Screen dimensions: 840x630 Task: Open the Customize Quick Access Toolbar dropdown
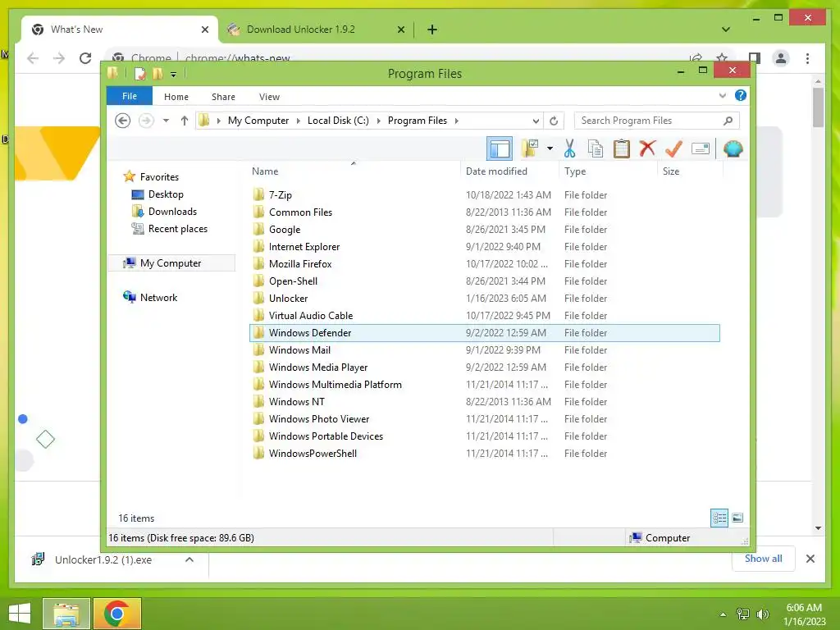(173, 75)
